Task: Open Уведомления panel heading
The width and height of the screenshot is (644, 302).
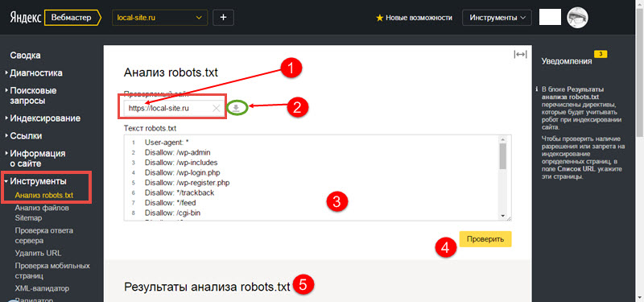Action: (567, 61)
